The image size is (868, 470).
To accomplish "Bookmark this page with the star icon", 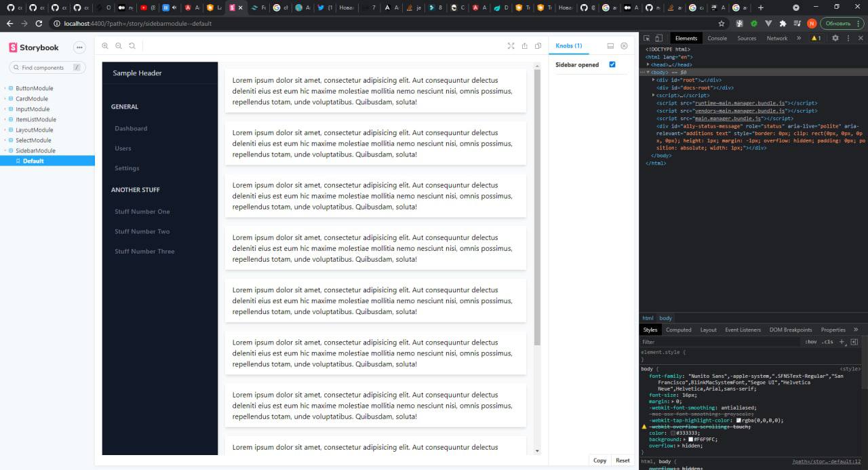I will [x=722, y=23].
